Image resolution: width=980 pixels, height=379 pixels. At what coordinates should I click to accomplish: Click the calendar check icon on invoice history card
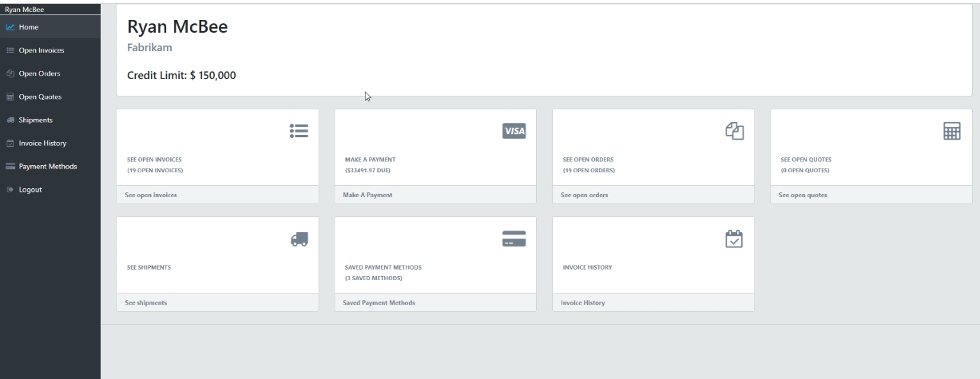point(734,239)
